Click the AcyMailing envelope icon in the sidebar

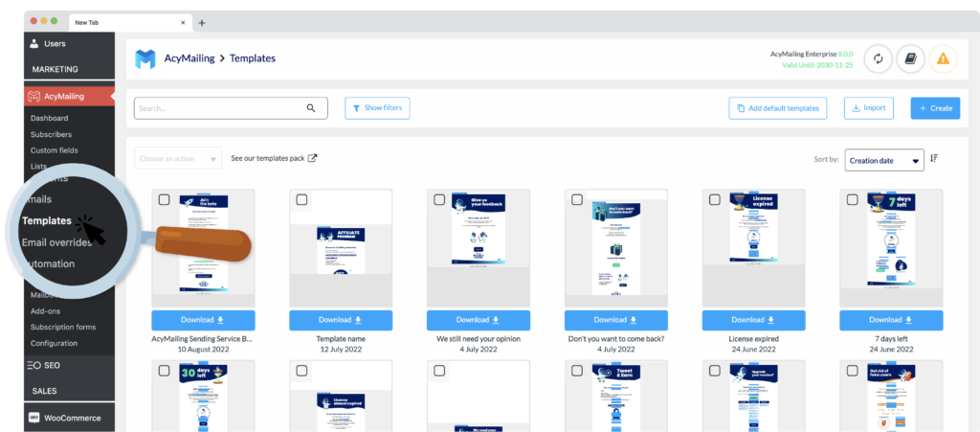(x=34, y=97)
